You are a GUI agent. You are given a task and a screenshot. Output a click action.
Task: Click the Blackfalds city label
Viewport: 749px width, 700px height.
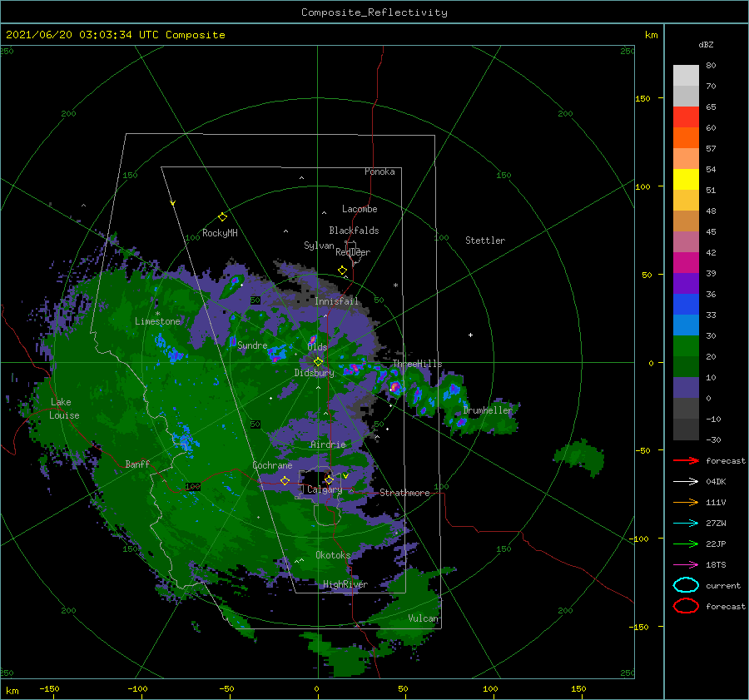[x=354, y=231]
